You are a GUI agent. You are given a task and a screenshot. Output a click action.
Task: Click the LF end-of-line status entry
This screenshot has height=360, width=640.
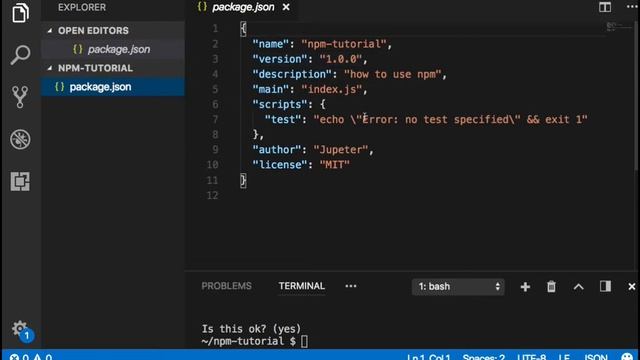point(564,357)
